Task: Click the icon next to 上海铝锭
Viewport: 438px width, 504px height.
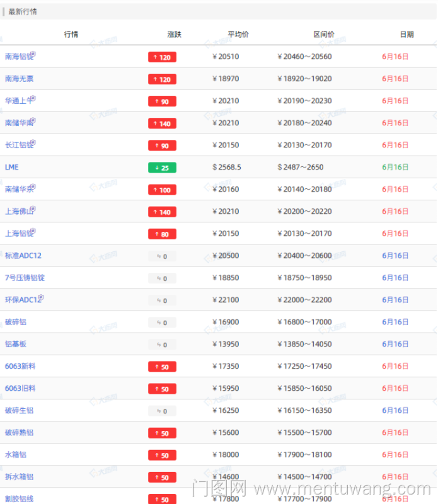Action: coord(33,231)
